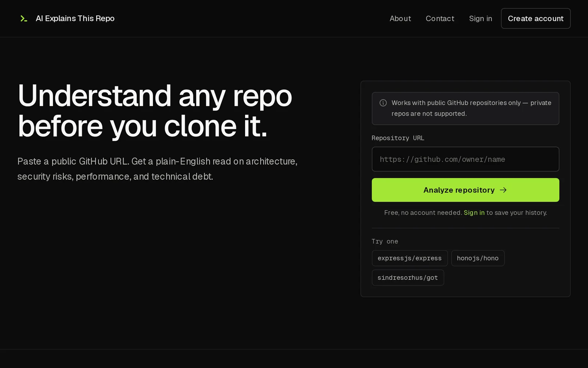
Task: Pick the honojs/hono example repo
Action: [477, 258]
